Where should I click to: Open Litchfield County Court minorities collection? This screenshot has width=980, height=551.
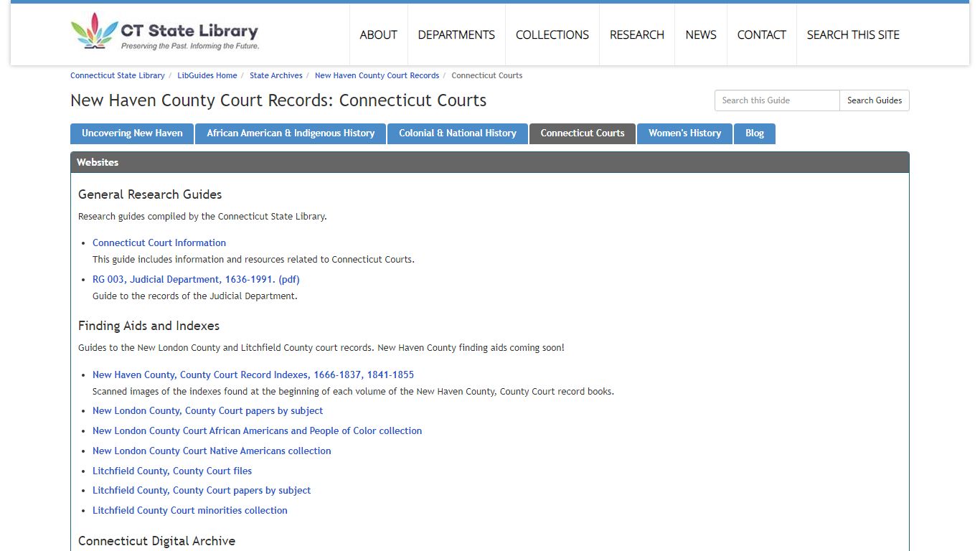tap(190, 510)
